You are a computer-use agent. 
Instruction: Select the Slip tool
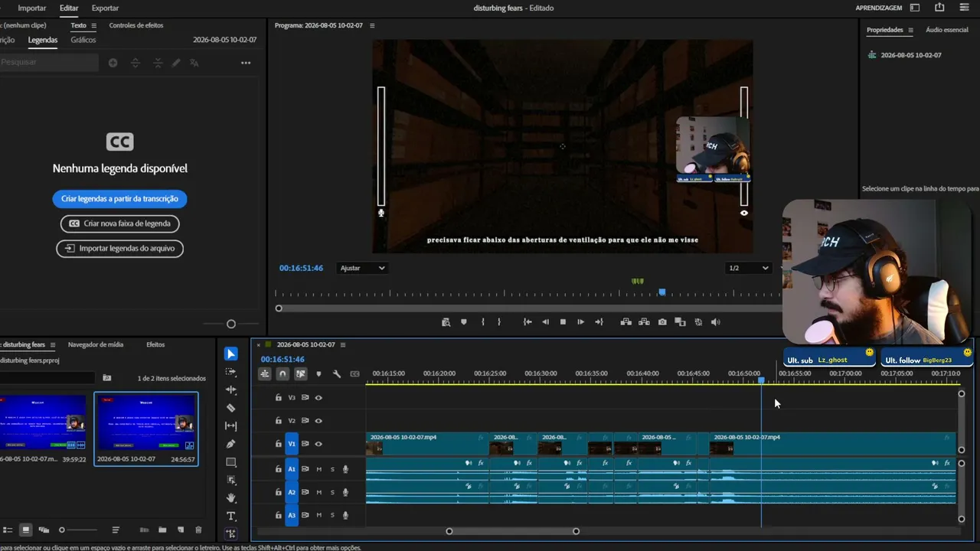pos(231,425)
